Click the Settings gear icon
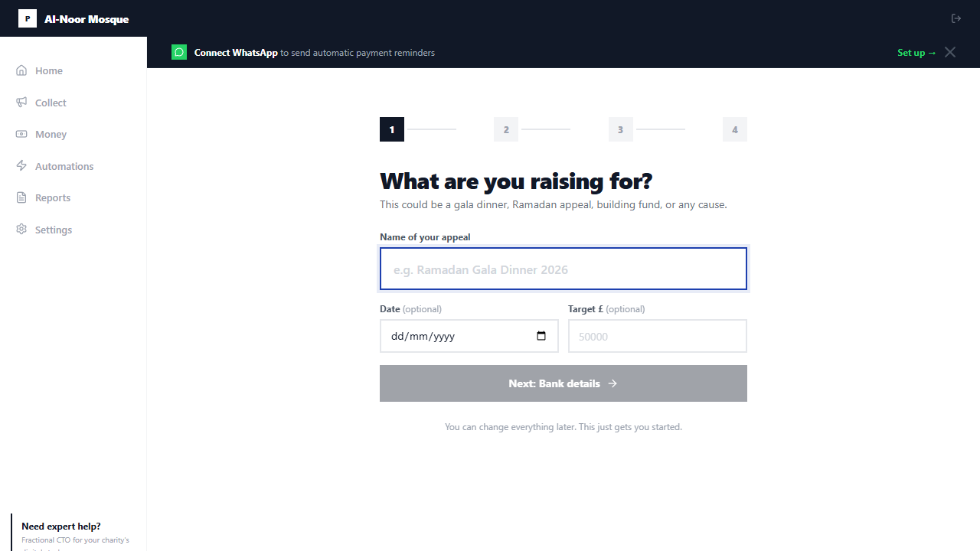Image resolution: width=980 pixels, height=551 pixels. pos(21,230)
